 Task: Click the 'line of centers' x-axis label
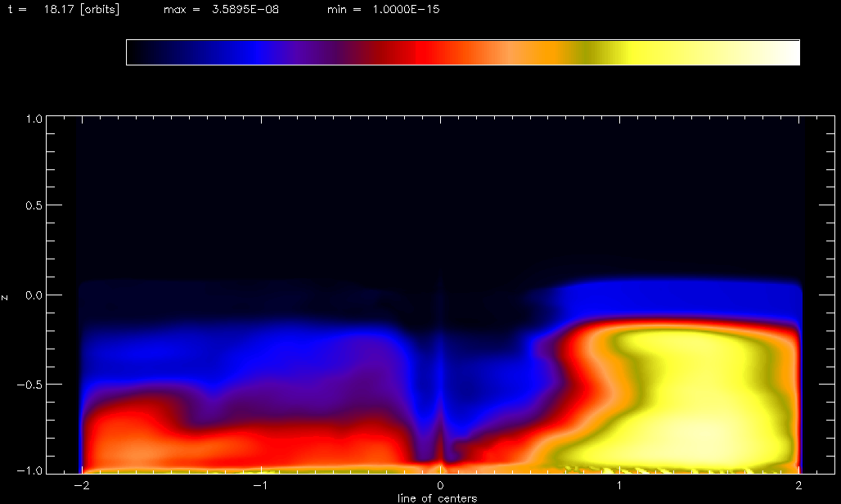coord(437,497)
